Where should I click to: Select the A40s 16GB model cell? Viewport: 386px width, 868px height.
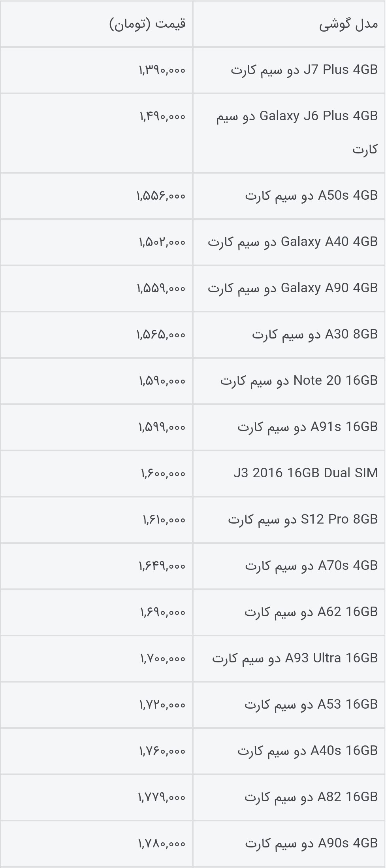pos(307,751)
